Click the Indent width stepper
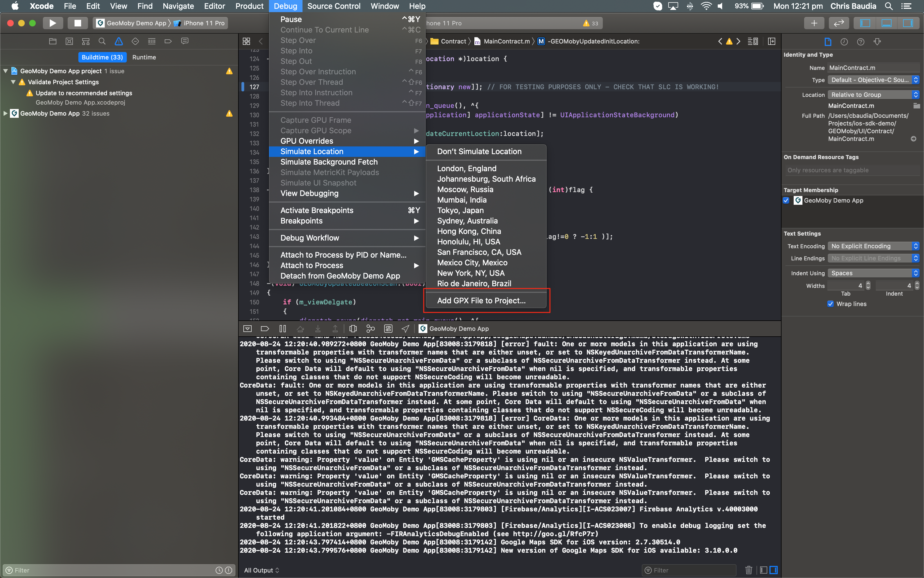 (917, 286)
